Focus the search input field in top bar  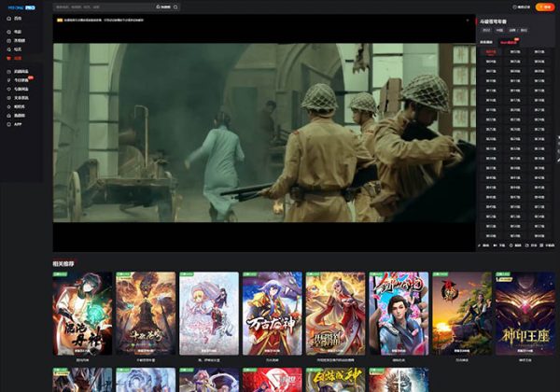103,7
